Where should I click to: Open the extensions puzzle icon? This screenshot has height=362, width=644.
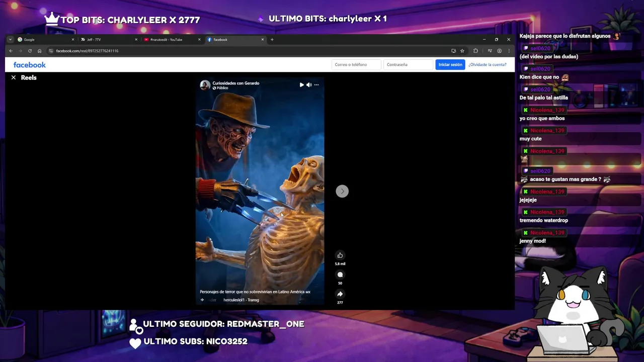[x=475, y=51]
